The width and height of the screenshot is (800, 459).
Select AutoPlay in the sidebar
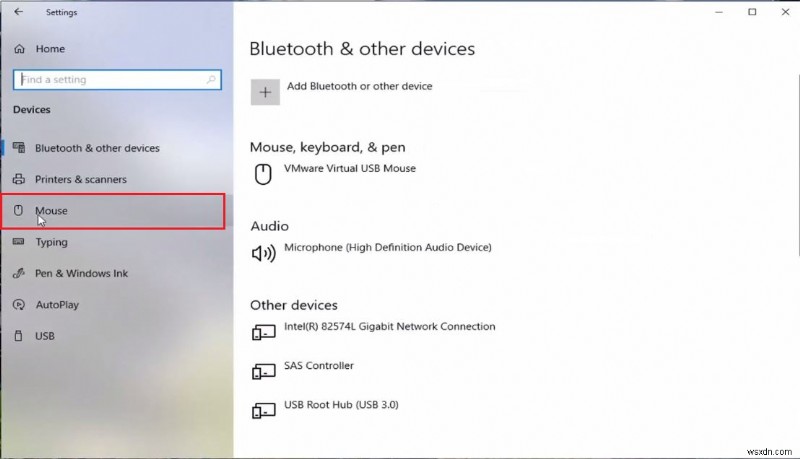coord(57,304)
